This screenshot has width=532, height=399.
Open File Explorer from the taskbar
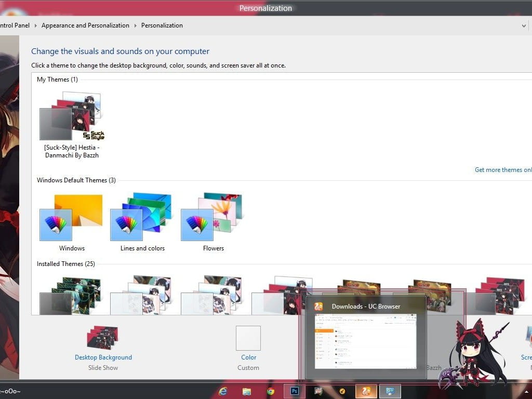(x=246, y=391)
